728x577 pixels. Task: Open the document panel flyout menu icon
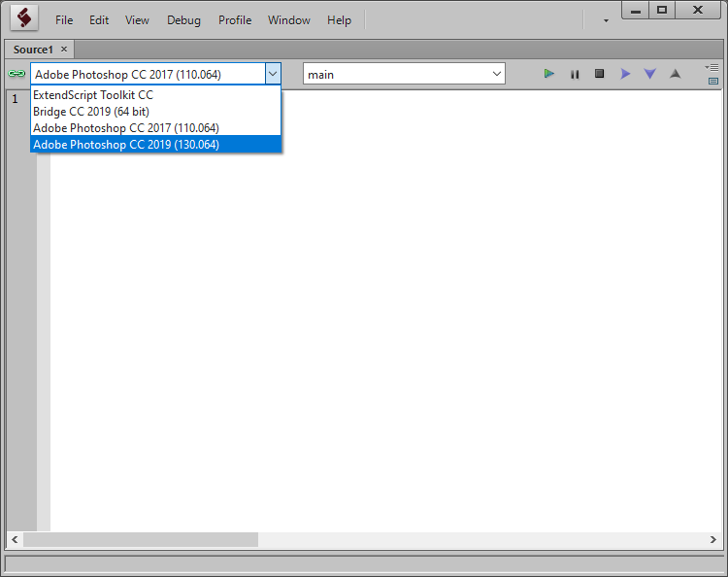[x=711, y=68]
